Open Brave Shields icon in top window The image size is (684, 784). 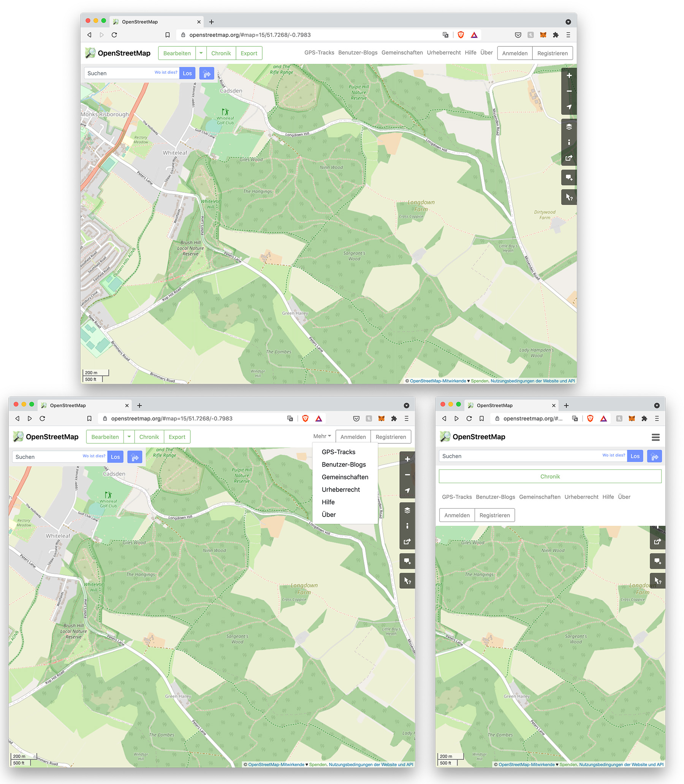coord(461,35)
